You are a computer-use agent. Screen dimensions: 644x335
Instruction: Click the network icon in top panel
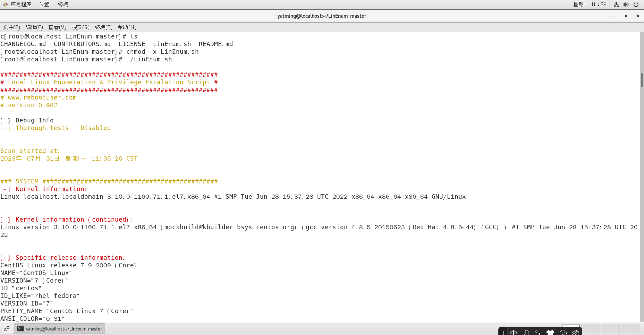(616, 5)
